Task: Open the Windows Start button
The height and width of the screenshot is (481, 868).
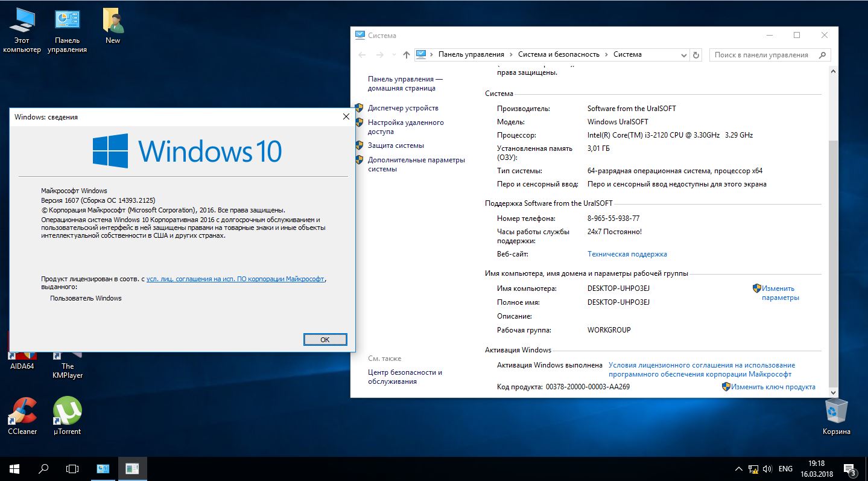Action: tap(14, 468)
